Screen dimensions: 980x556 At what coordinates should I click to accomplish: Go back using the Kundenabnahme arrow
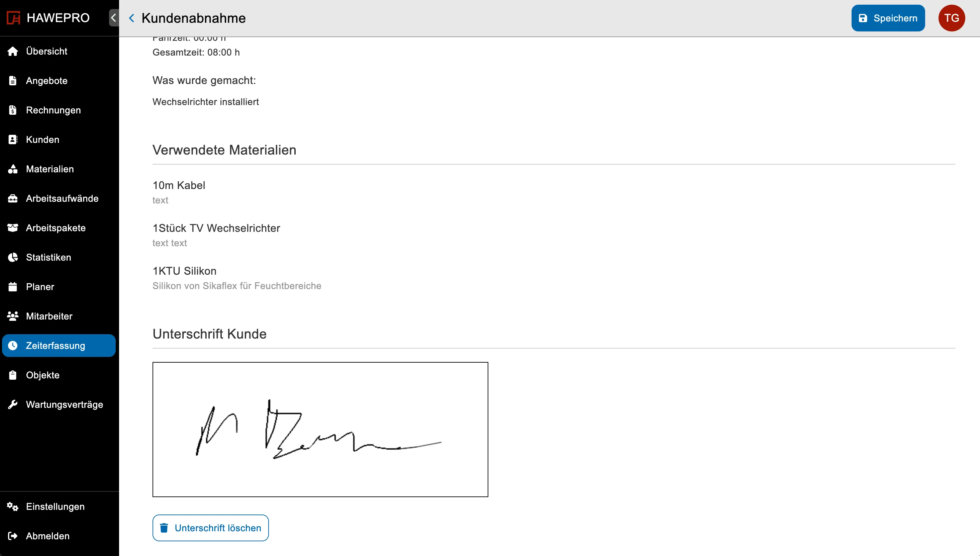click(x=132, y=18)
